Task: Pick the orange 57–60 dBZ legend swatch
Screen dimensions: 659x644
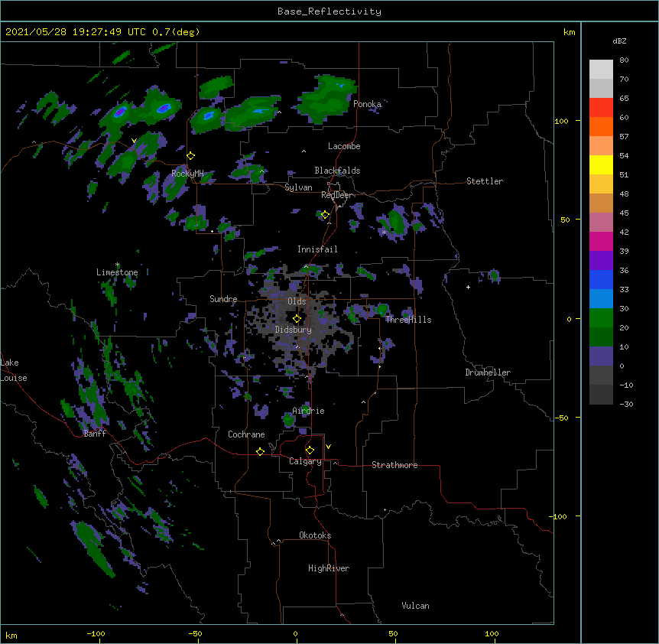Action: [601, 126]
